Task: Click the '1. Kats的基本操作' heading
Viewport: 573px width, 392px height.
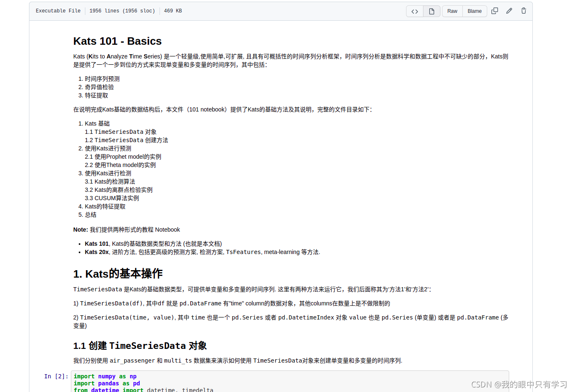Action: 118,273
